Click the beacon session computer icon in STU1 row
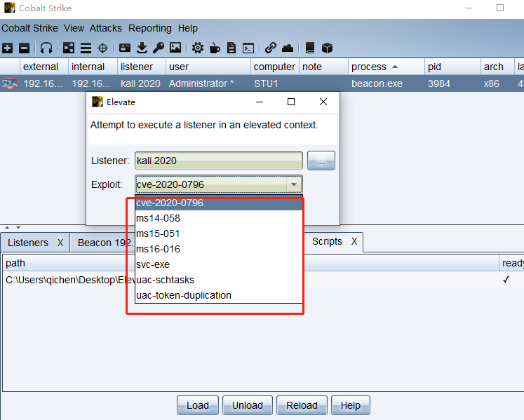524x420 pixels. 10,83
